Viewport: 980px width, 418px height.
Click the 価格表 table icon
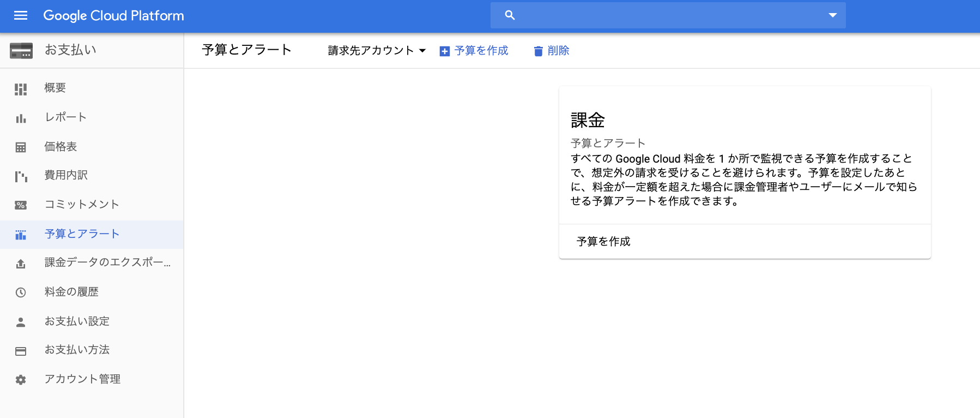tap(21, 147)
